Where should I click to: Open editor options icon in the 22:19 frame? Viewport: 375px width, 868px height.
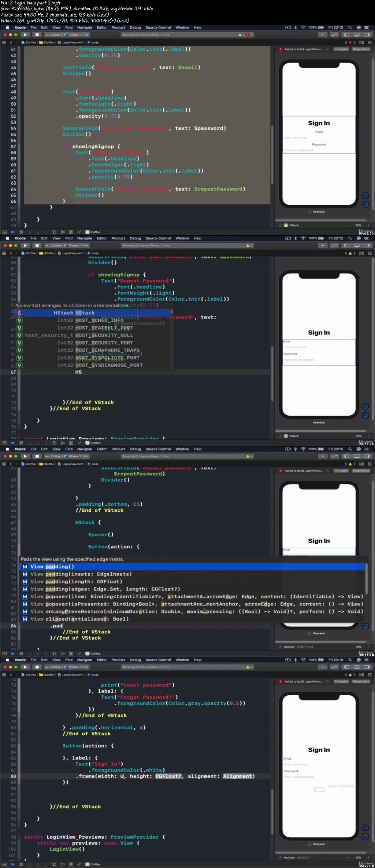click(361, 675)
